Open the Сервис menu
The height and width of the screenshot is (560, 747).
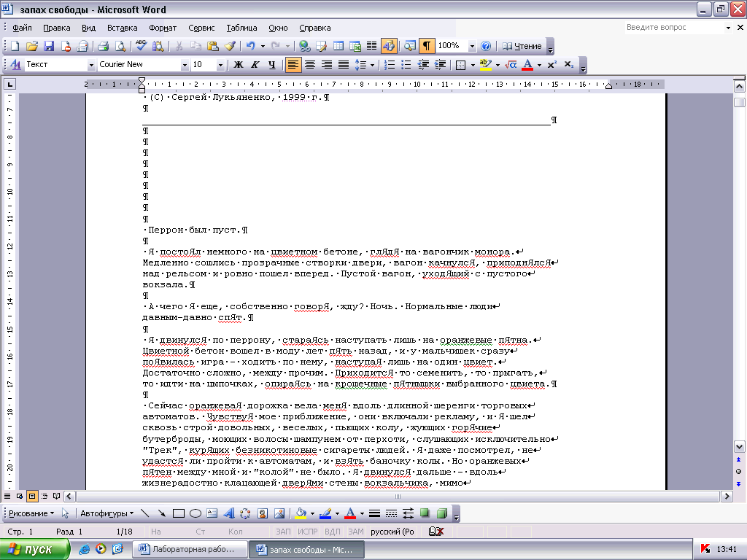[201, 28]
